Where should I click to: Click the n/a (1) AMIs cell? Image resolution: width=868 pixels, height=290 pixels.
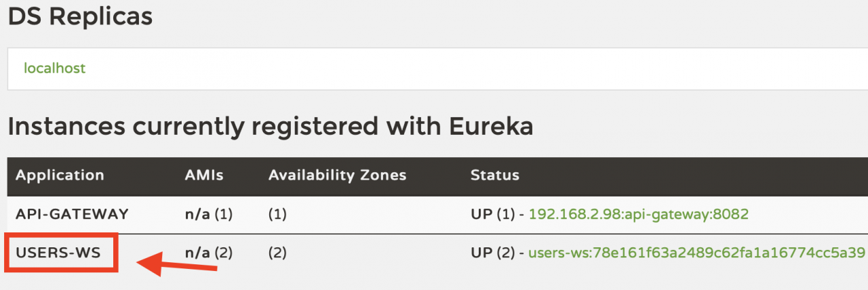point(208,215)
